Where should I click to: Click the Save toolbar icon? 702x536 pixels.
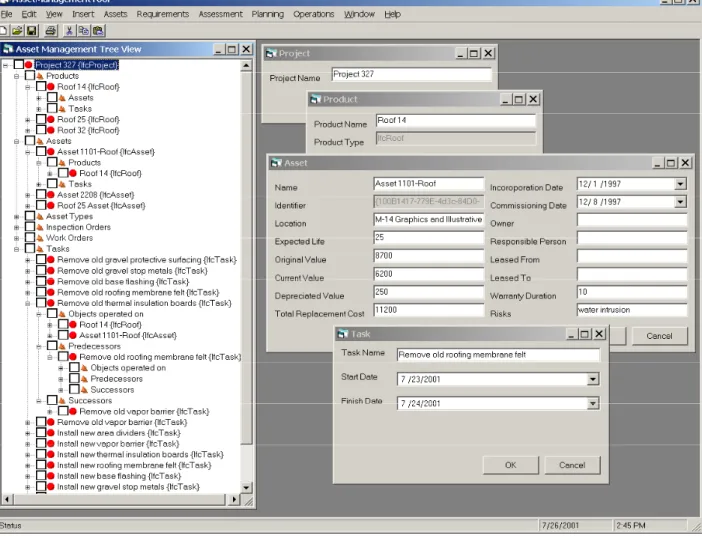tap(31, 30)
